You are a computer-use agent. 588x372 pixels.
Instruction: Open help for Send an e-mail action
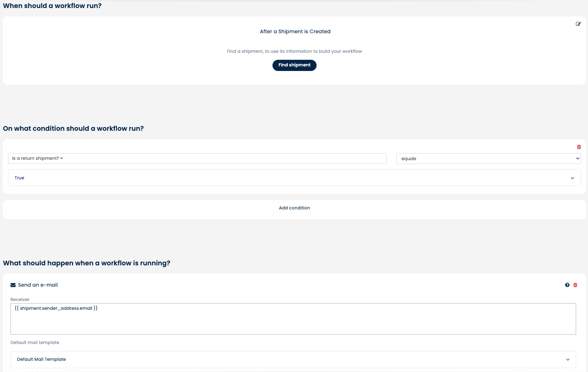[567, 285]
